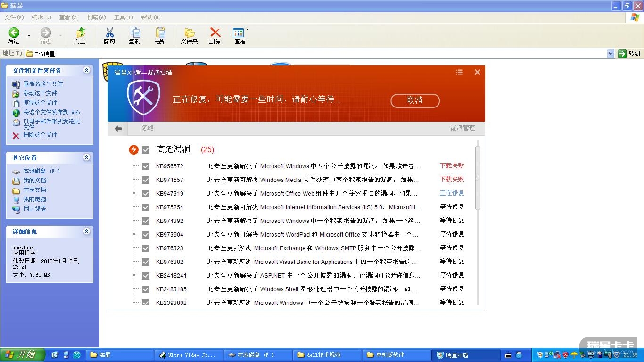Click the show desktop quick launch icon

pos(55,355)
